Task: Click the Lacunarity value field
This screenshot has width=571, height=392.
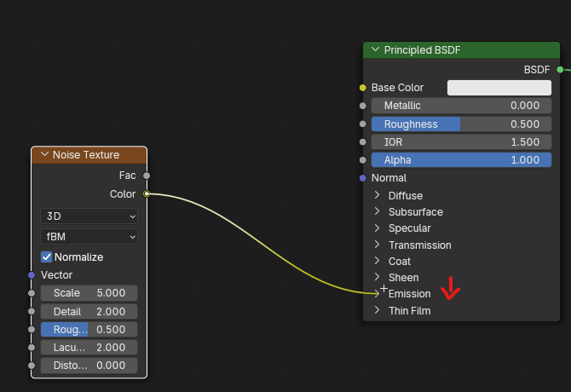Action: pyautogui.click(x=89, y=347)
